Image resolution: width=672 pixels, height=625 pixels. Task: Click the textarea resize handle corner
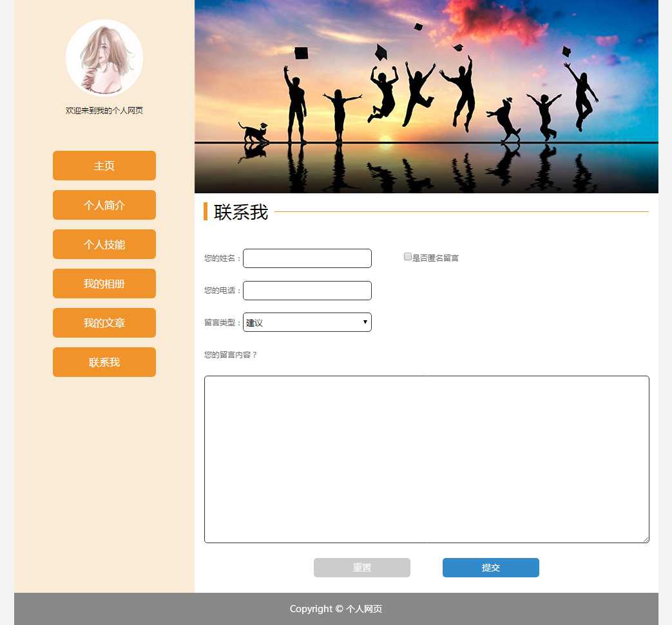tap(646, 539)
